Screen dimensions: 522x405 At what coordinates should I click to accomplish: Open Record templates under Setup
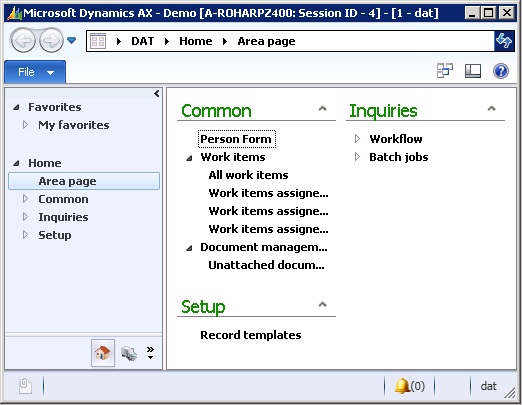(x=251, y=335)
